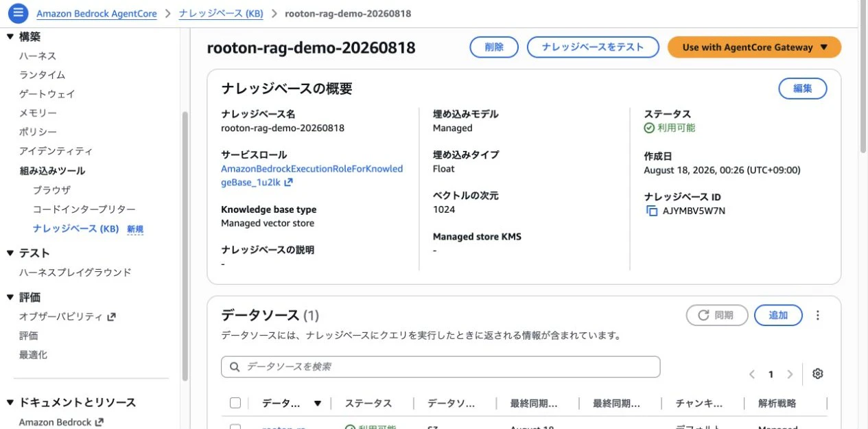Open 評価 item under the 評価 section

tap(29, 336)
